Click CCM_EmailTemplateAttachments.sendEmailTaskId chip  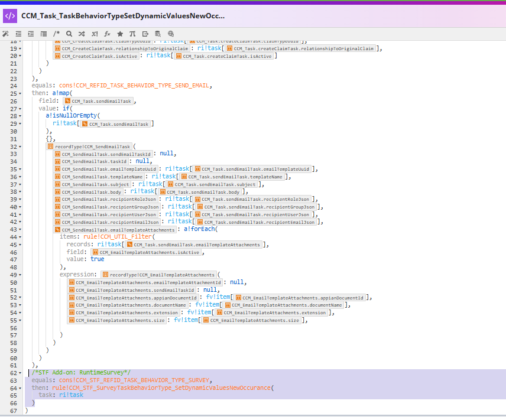coord(131,290)
